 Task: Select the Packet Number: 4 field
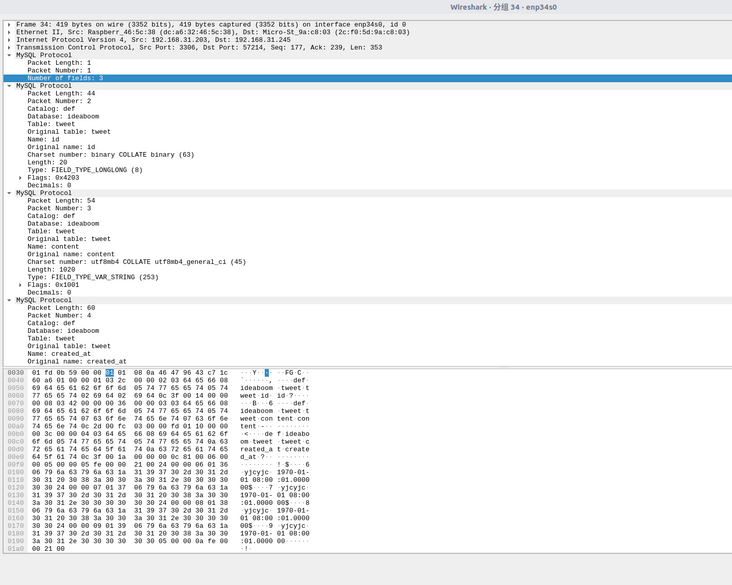pyautogui.click(x=59, y=316)
